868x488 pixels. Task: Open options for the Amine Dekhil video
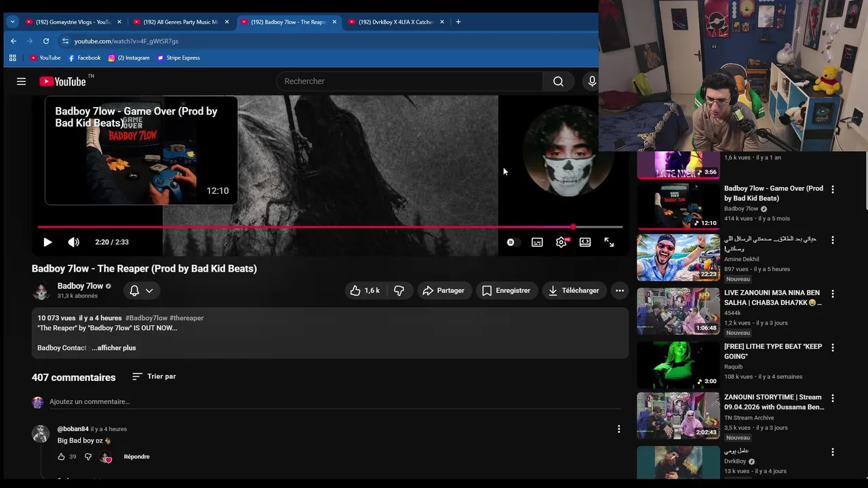(833, 240)
